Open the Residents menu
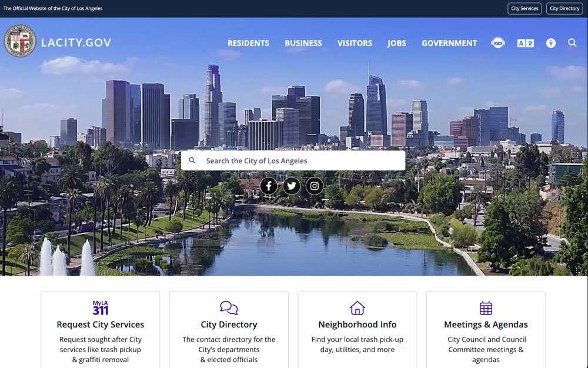 (248, 43)
